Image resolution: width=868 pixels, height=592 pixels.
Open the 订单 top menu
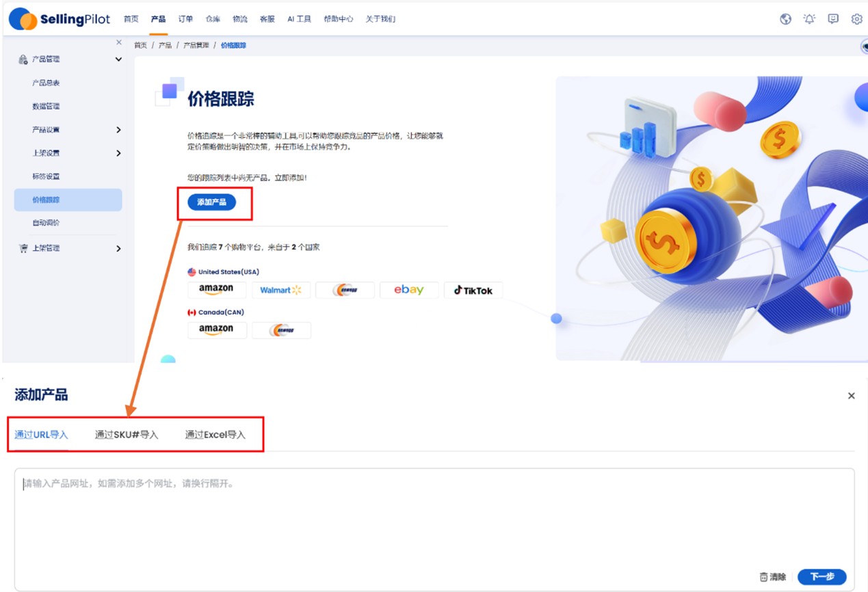click(x=185, y=19)
